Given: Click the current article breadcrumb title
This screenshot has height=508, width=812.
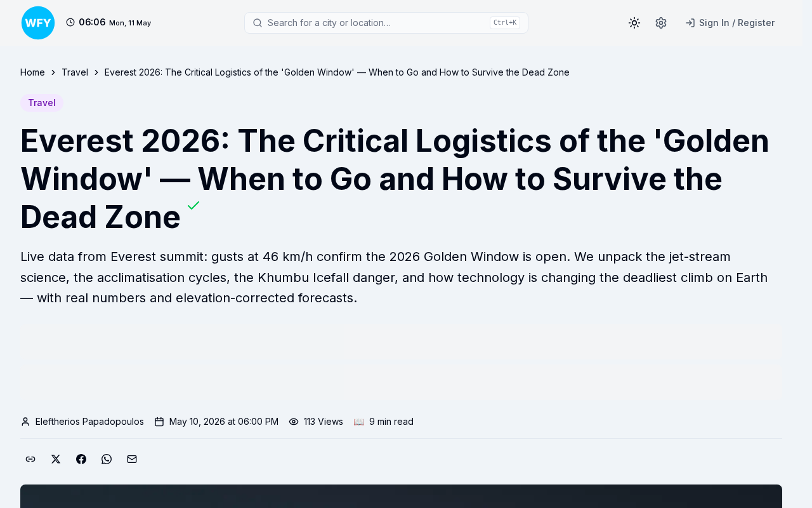Looking at the screenshot, I should pos(337,72).
